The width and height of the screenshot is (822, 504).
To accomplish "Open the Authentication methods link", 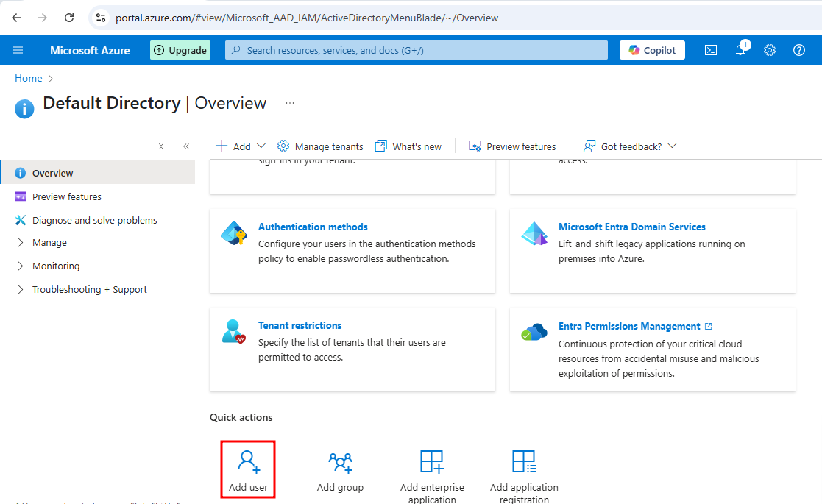I will [313, 227].
